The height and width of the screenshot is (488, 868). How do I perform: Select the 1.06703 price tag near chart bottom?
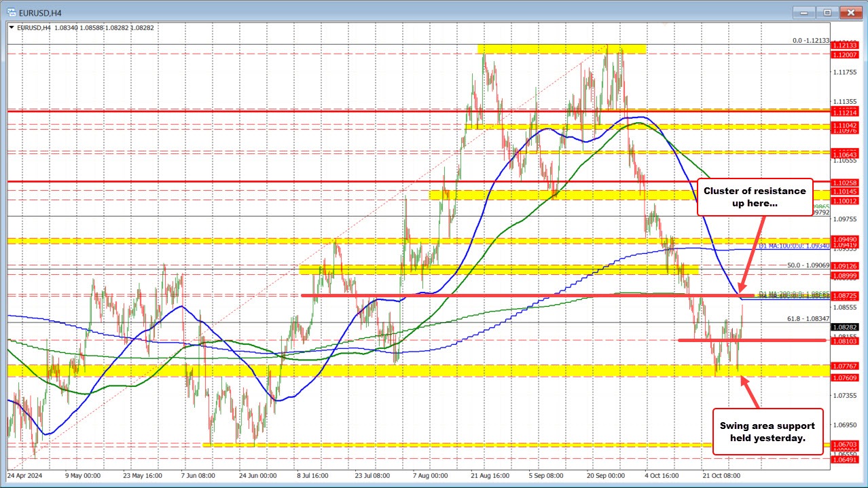coord(844,443)
